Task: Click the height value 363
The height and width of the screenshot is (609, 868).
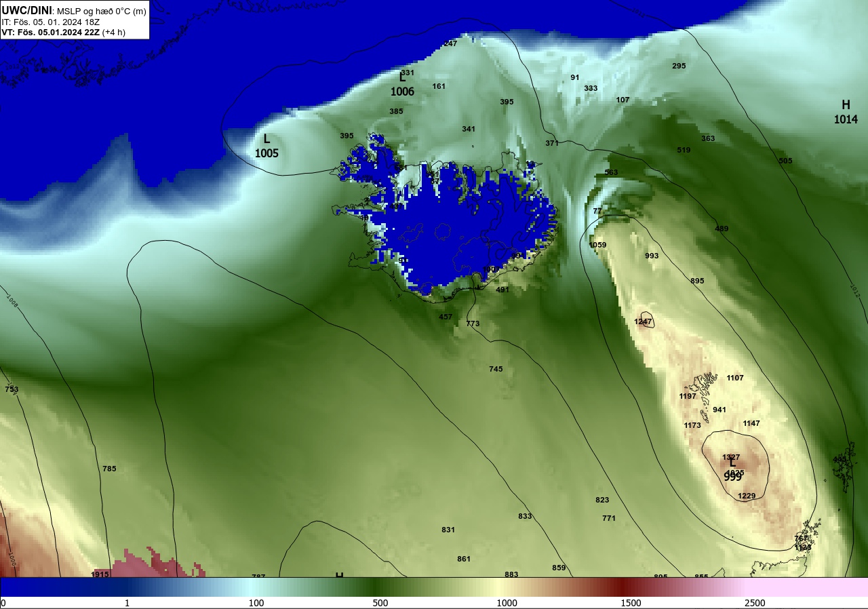Action: click(708, 138)
